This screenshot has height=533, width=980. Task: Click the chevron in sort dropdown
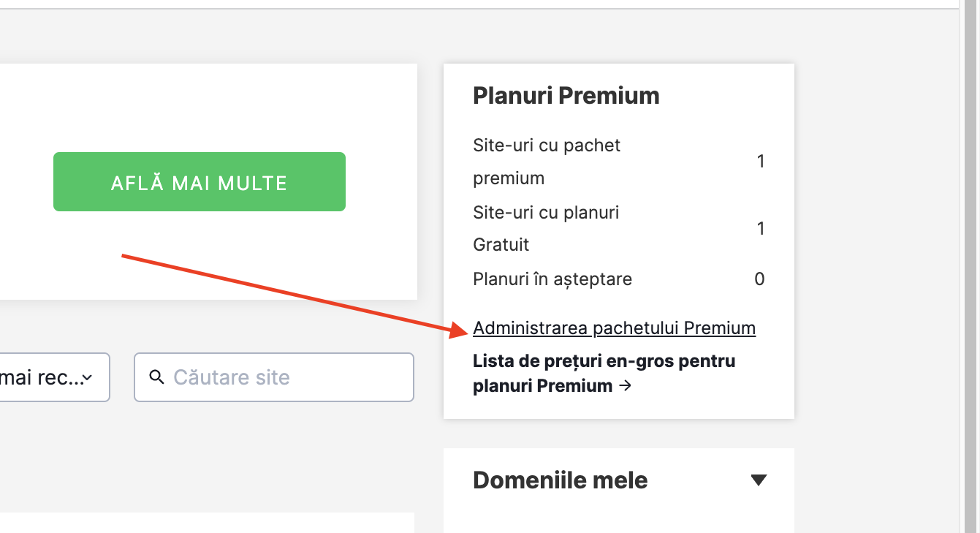point(88,378)
